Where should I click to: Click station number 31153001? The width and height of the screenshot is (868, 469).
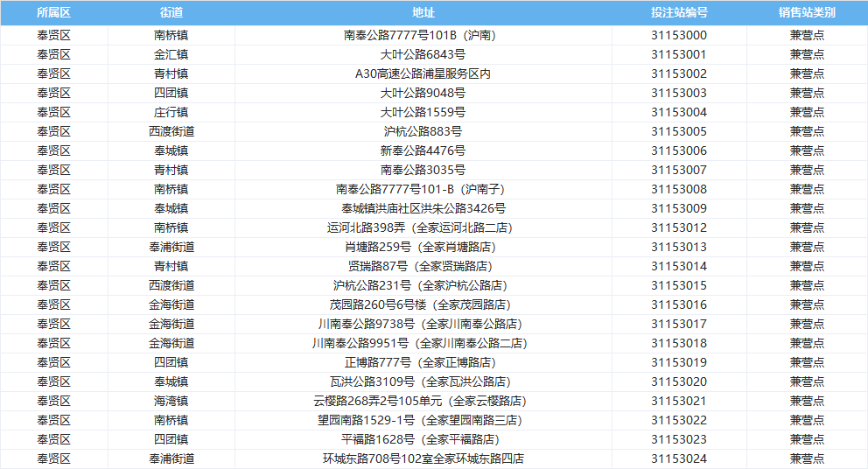coord(679,55)
